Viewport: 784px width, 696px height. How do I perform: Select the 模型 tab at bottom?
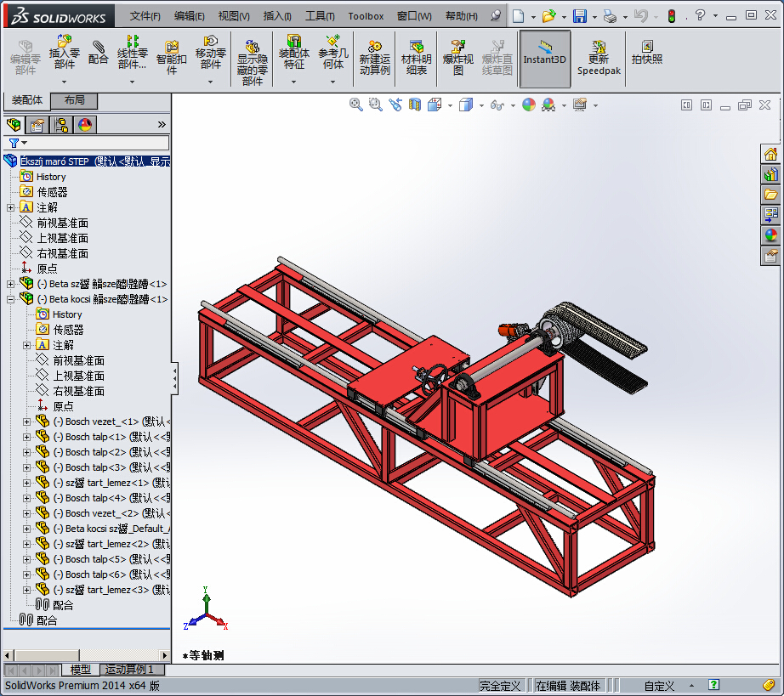click(x=80, y=669)
